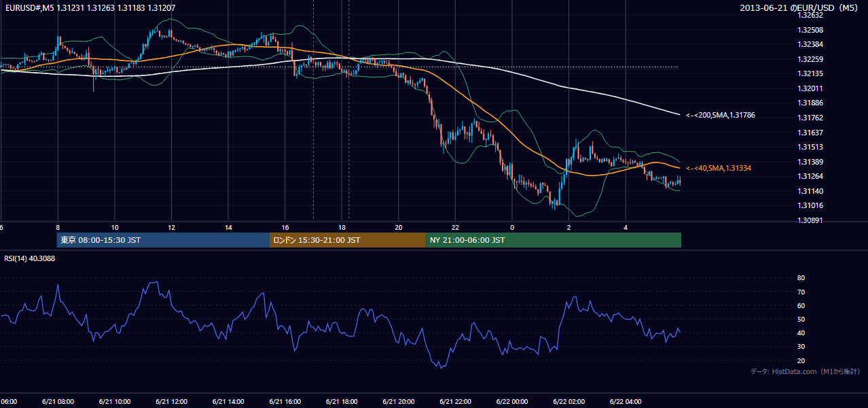868x408 pixels.
Task: Click the RSI(14) 40.3088 indicator label
Action: click(30, 258)
